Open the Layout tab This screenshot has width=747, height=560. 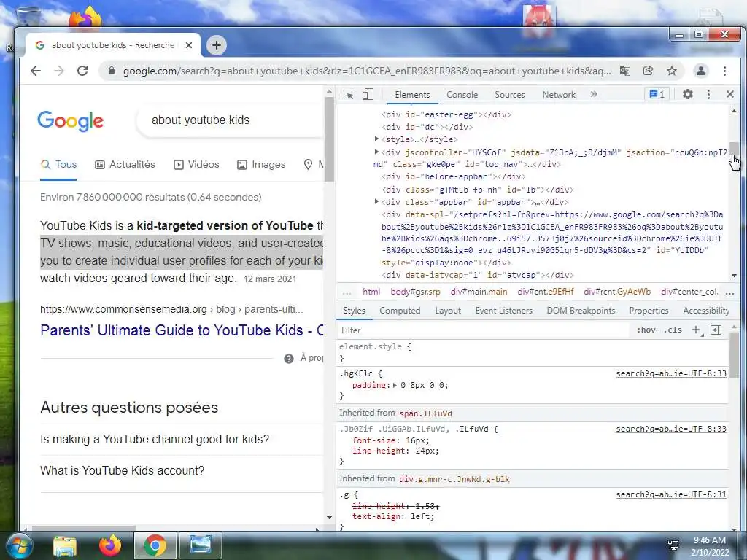coord(448,311)
